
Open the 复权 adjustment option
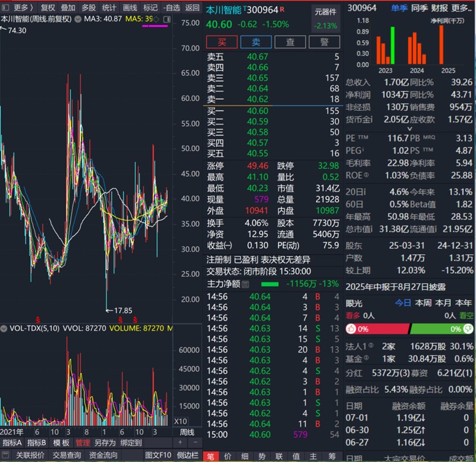pos(48,7)
